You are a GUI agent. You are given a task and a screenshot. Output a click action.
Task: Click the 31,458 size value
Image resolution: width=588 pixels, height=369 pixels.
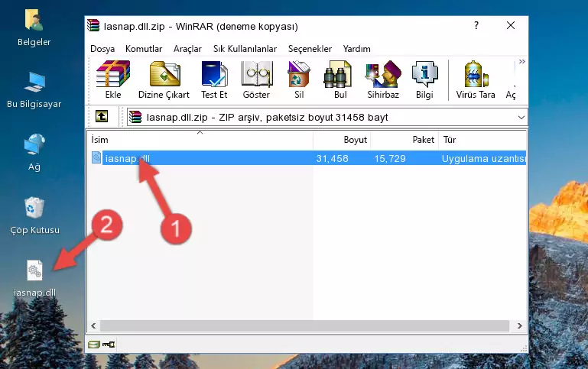[332, 158]
